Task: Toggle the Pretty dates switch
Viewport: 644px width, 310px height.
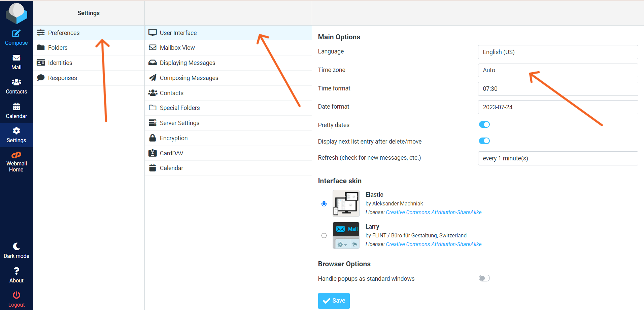Action: [x=484, y=125]
